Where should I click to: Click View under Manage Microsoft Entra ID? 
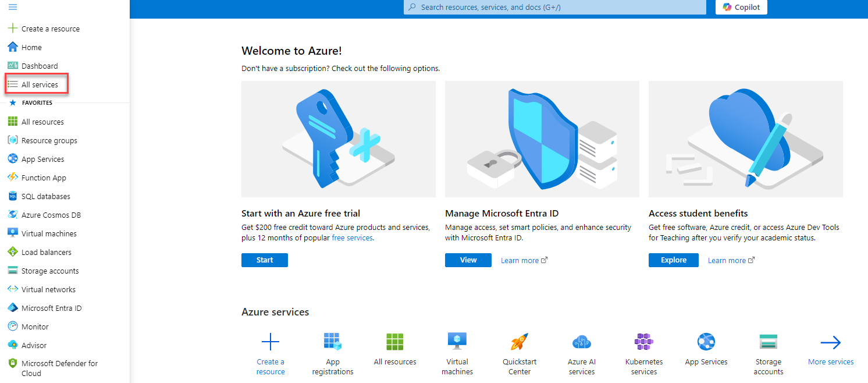[468, 260]
